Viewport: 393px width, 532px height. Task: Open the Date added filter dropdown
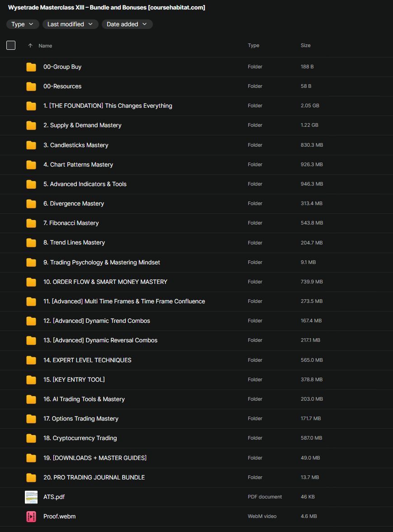127,24
